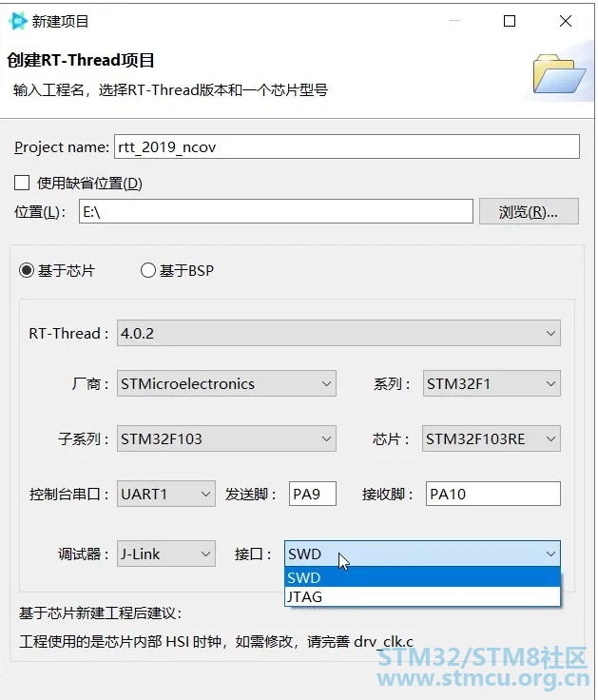
Task: Enable the 使用缺省位置(D) checkbox
Action: tap(22, 183)
